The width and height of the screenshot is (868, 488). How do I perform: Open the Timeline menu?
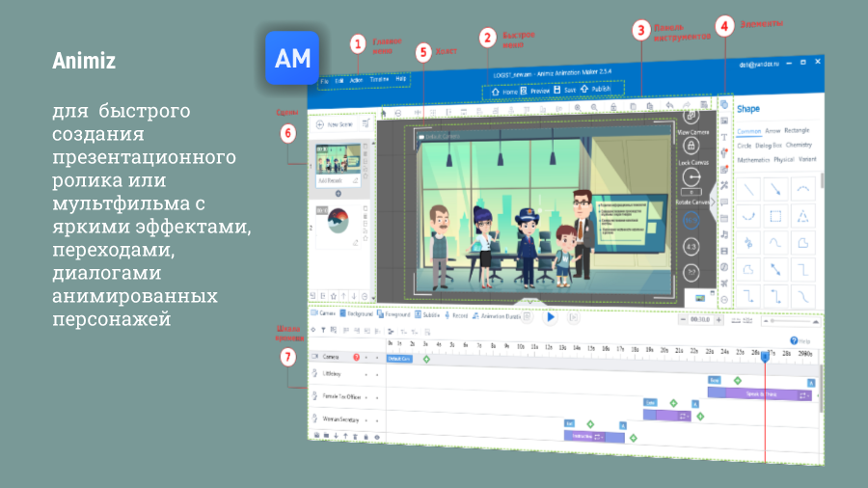pyautogui.click(x=379, y=80)
